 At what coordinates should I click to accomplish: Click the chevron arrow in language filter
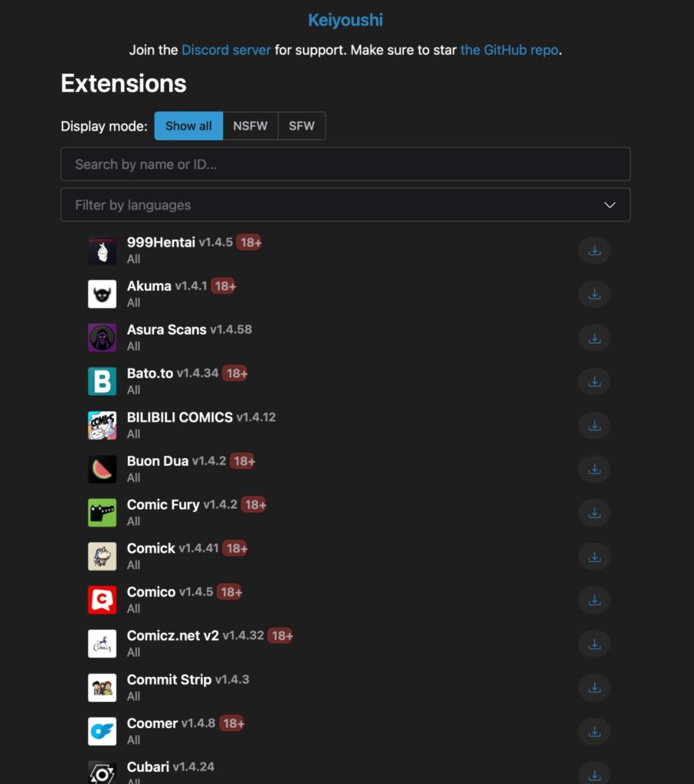tap(610, 205)
